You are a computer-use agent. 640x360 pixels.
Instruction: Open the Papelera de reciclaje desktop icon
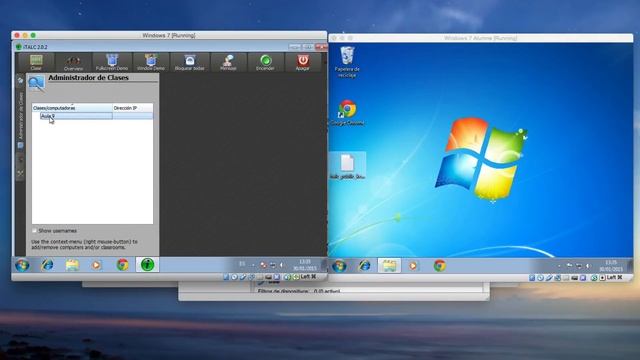tap(347, 62)
